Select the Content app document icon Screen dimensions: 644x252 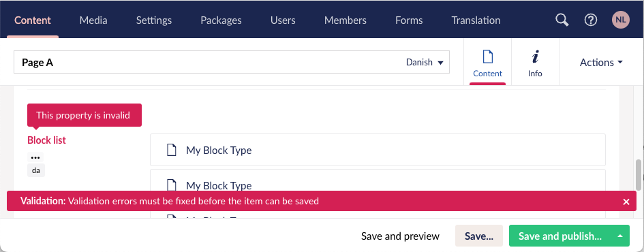click(487, 57)
